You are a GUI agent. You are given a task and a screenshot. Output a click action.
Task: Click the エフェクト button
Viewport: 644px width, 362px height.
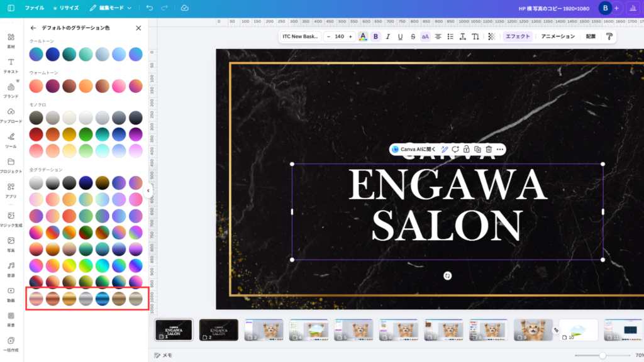coord(518,36)
